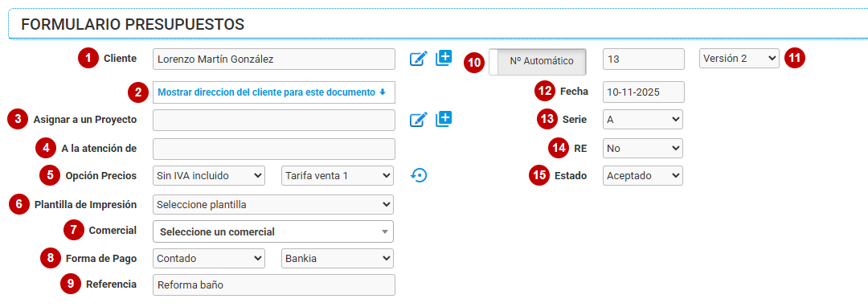The image size is (868, 307).
Task: Open the Sin IVA incluido dropdown
Action: point(209,175)
